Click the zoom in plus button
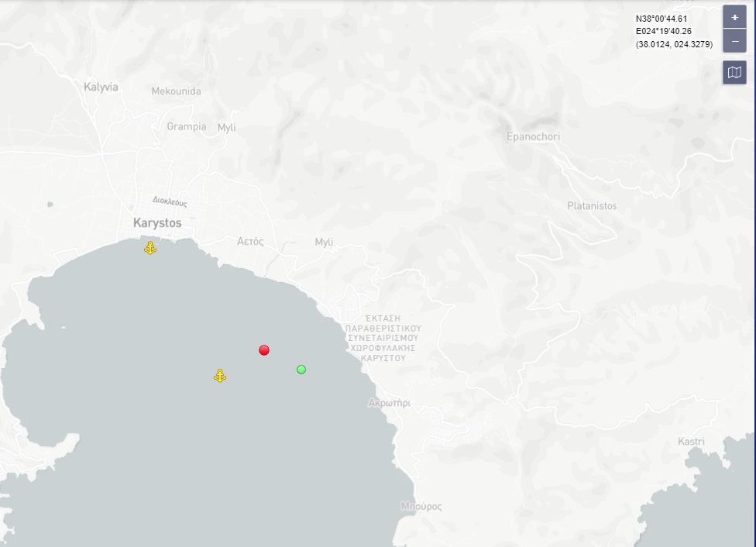Screen dimensions: 756x547 (x=734, y=17)
